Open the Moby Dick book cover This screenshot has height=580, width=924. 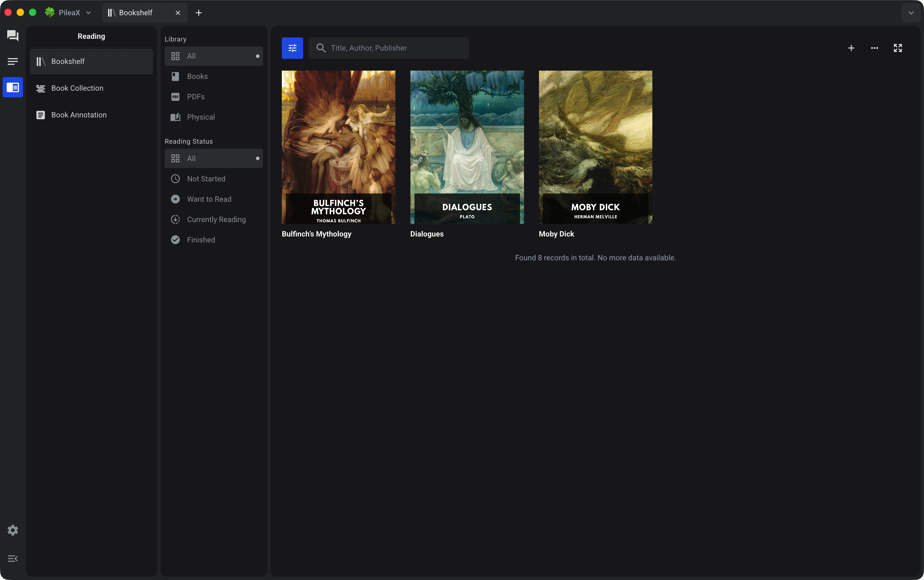click(x=596, y=147)
